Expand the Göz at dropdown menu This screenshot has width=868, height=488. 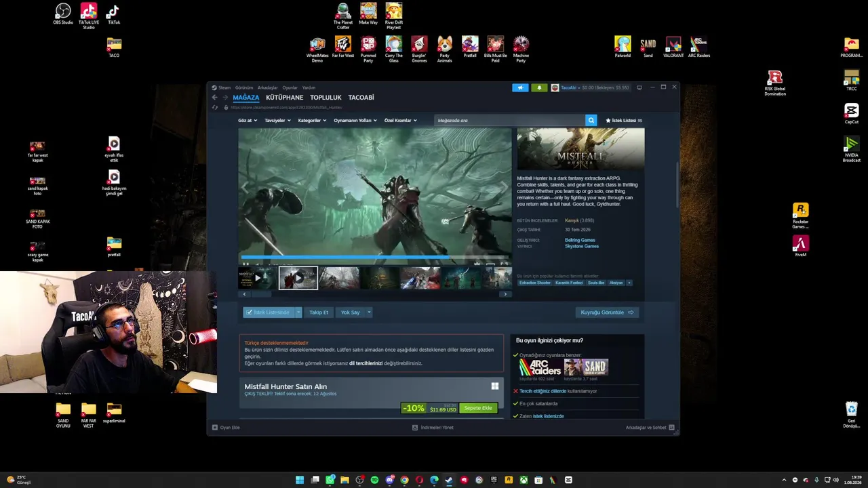pos(247,121)
